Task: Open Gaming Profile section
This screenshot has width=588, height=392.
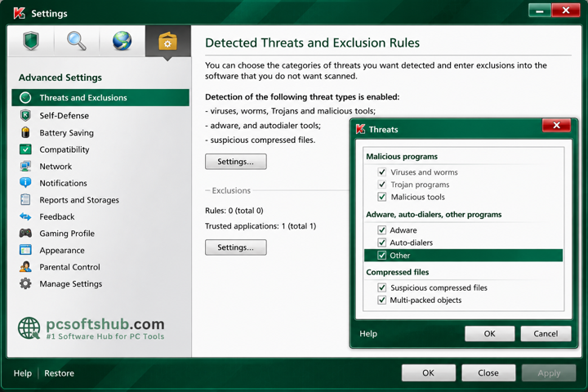Action: 67,234
